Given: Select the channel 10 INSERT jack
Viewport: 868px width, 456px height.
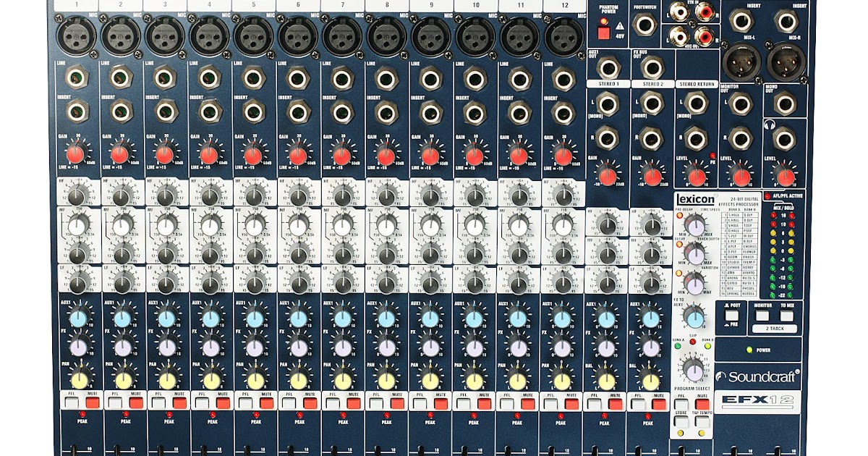Looking at the screenshot, I should (475, 111).
